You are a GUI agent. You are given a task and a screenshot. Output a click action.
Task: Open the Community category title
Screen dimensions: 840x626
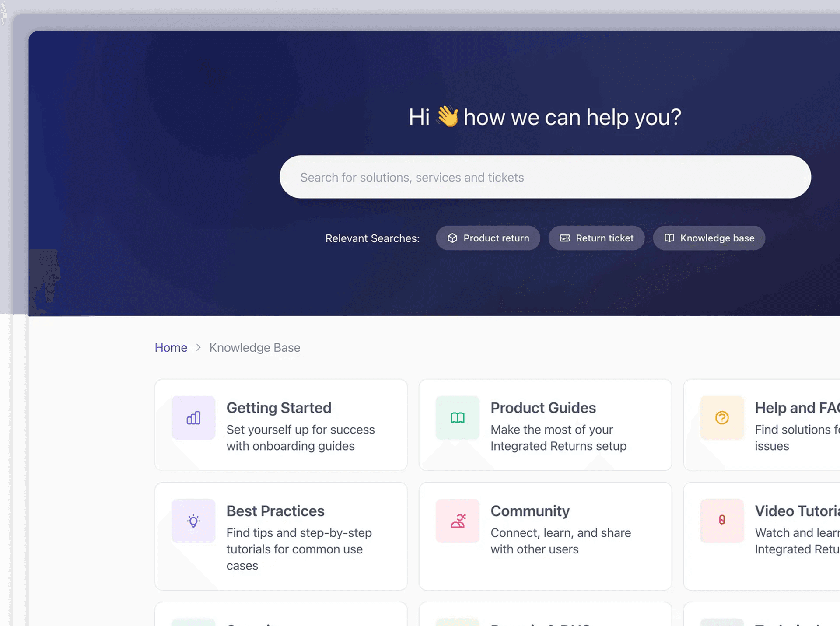tap(530, 511)
